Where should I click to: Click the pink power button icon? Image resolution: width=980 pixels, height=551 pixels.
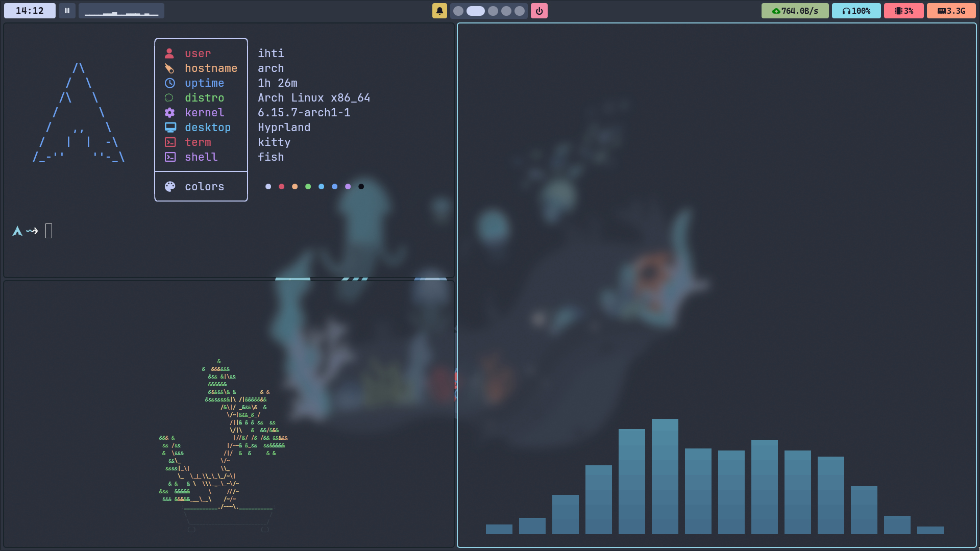(539, 11)
